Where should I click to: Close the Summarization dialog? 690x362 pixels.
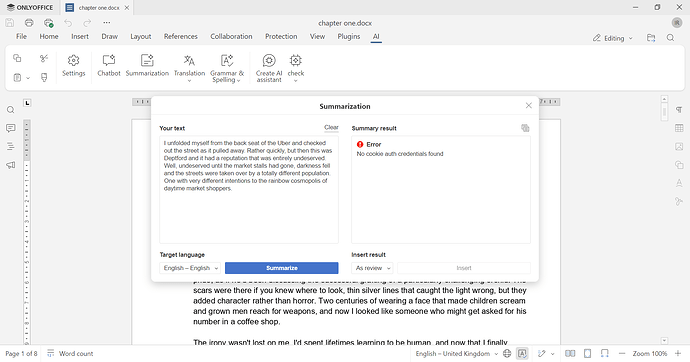coord(529,106)
